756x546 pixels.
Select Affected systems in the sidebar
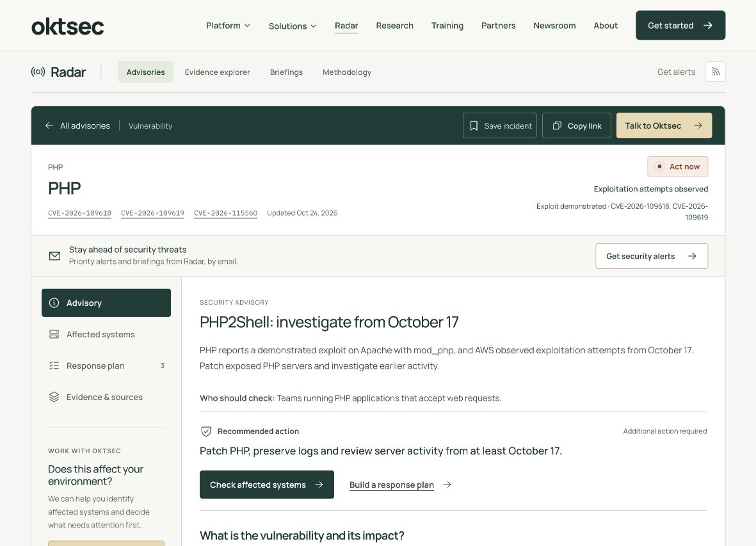click(x=106, y=334)
